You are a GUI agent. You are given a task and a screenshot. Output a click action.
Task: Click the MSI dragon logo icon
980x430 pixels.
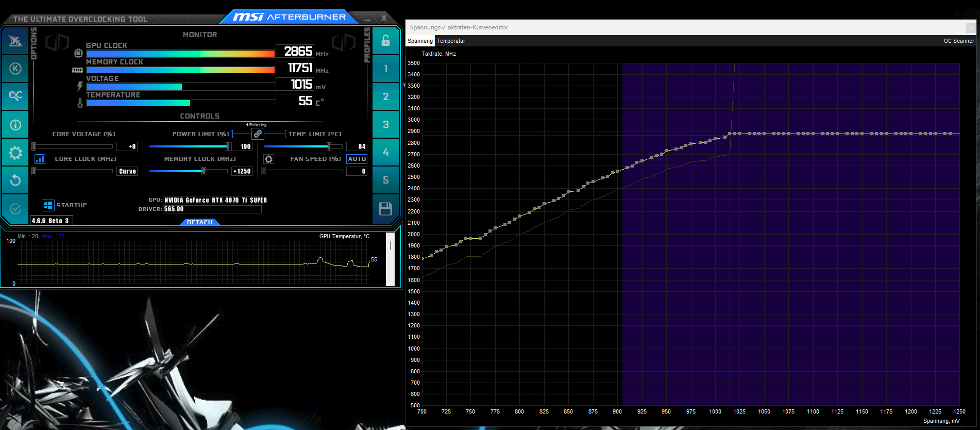pyautogui.click(x=15, y=41)
